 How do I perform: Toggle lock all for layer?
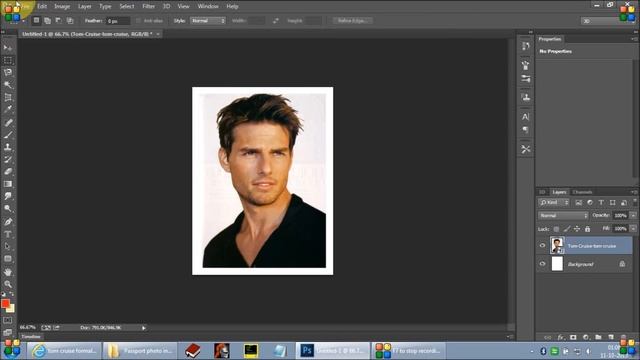pos(587,229)
